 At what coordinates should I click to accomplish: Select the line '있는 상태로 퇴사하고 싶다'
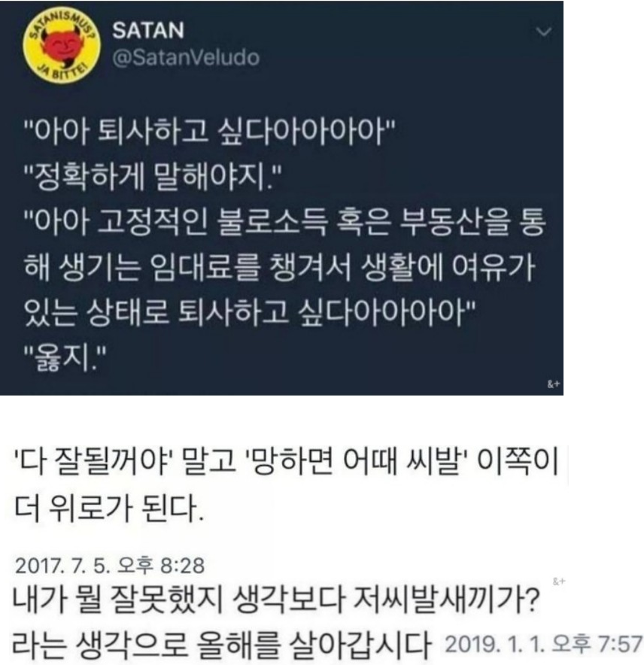(251, 314)
